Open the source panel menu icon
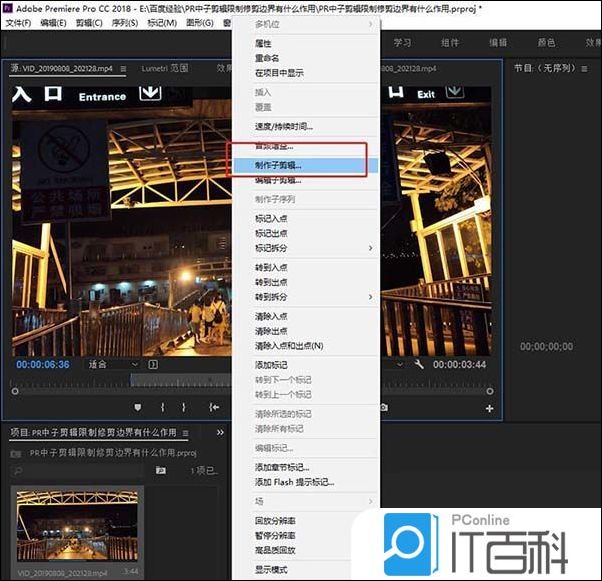 click(123, 69)
